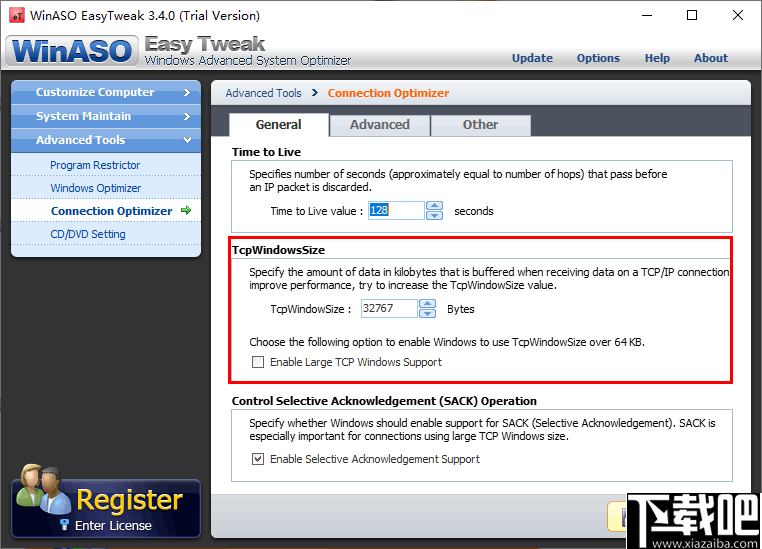Viewport: 762px width, 549px height.
Task: Open the Help menu
Action: [x=657, y=58]
